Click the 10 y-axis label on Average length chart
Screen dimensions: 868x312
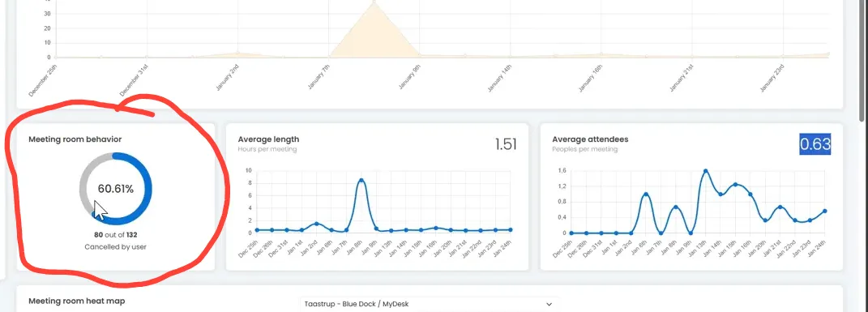[x=249, y=170]
